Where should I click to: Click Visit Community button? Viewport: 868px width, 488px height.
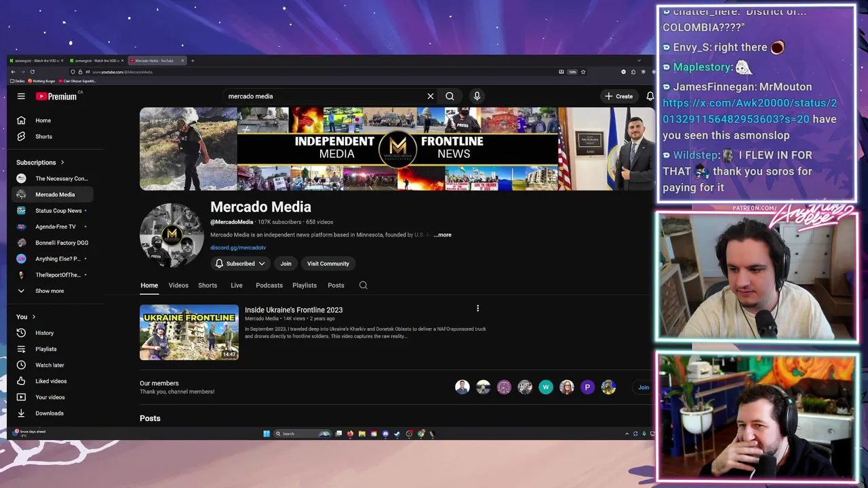coord(328,264)
